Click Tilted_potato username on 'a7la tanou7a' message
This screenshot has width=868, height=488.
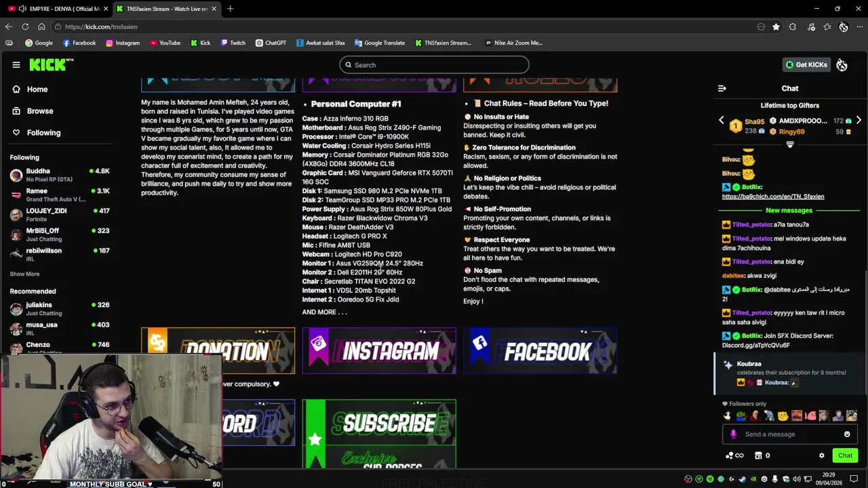751,224
